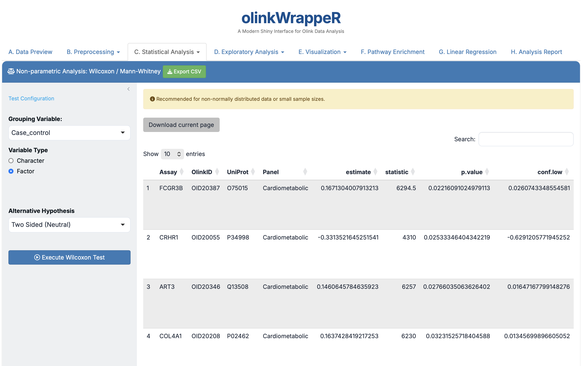Switch to F. Pathway Enrichment tab
The image size is (588, 366).
coord(392,52)
